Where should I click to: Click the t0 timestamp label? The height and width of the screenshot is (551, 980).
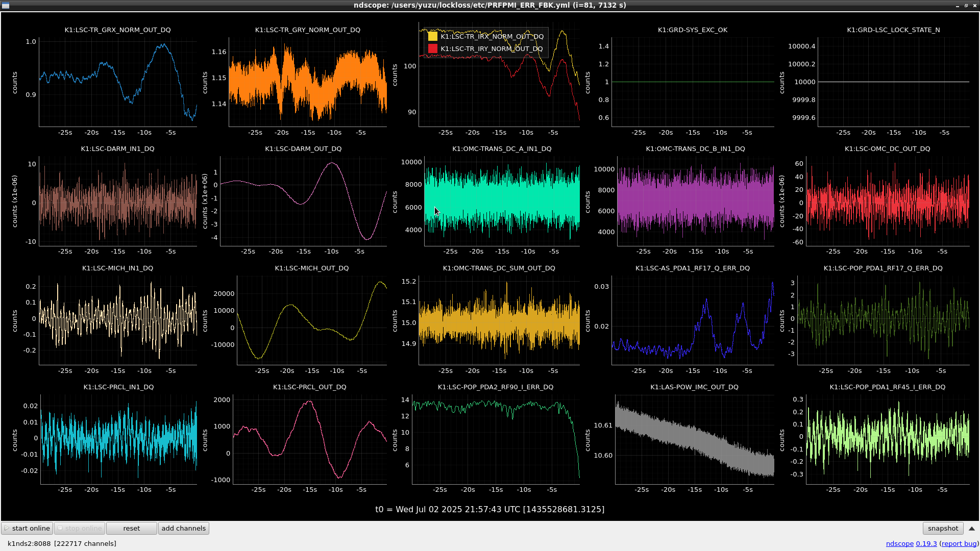pyautogui.click(x=489, y=509)
